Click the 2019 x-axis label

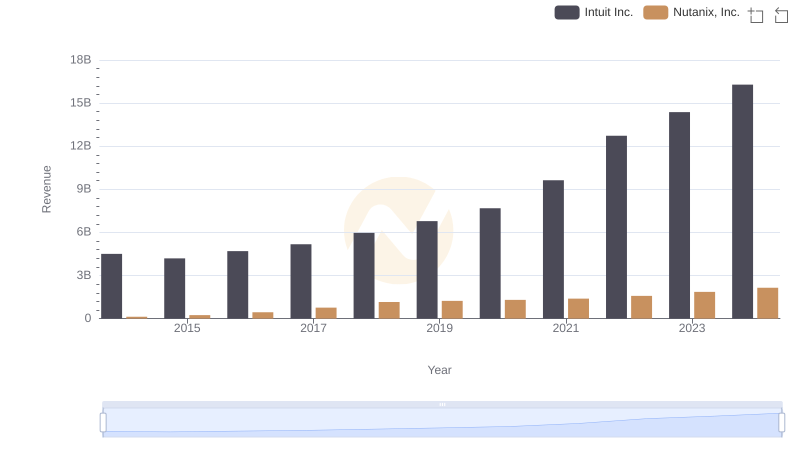click(439, 328)
